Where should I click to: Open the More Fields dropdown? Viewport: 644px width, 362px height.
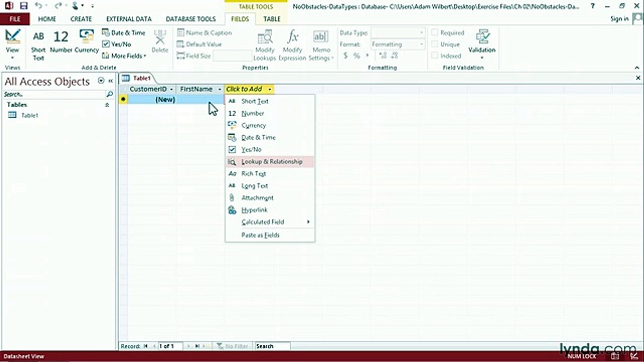coord(124,56)
